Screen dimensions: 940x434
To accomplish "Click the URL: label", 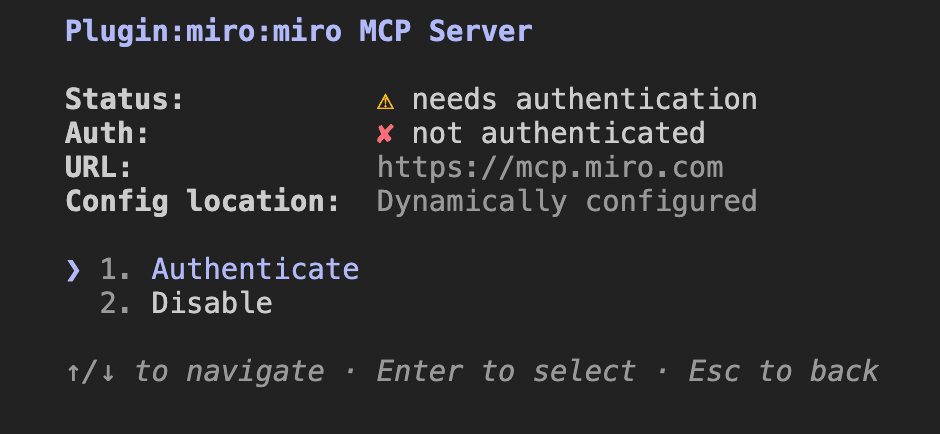I will coord(98,168).
